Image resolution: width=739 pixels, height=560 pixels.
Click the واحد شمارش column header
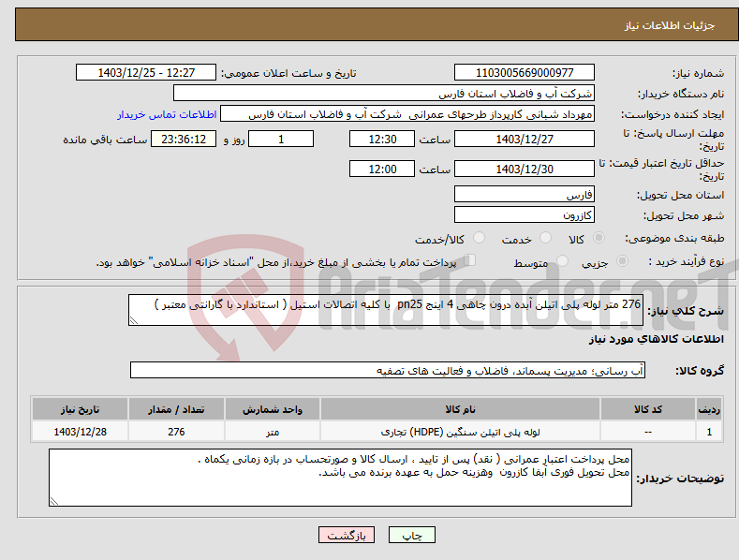point(273,409)
